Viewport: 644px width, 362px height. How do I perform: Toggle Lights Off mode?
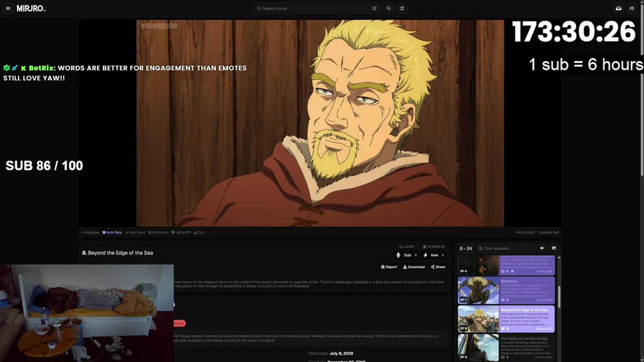pos(181,232)
